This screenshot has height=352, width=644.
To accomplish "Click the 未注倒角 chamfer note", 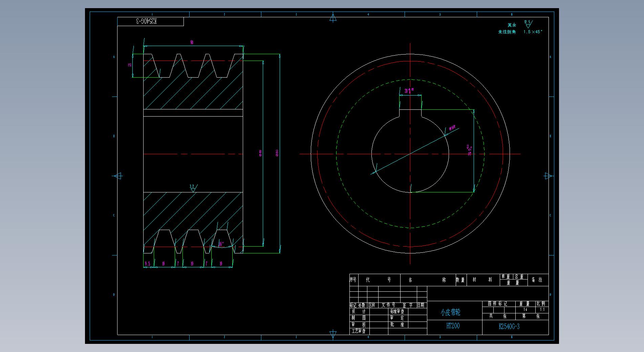I will coord(507,32).
